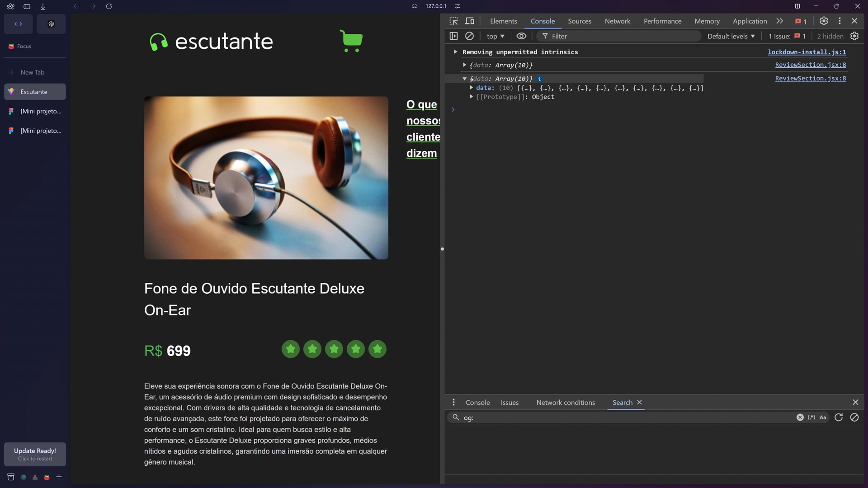Refresh the search results icon
868x488 pixels.
[838, 418]
